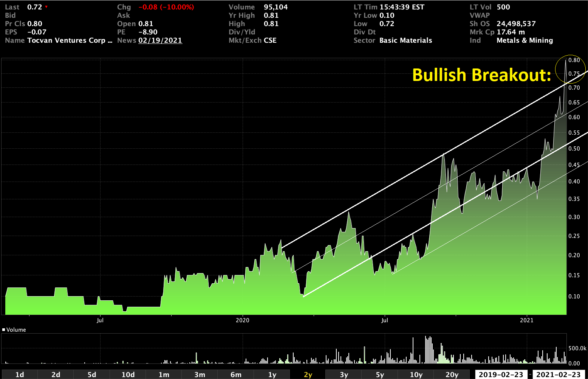The image size is (588, 379).
Task: Click the EPS value -0.07
Action: 37,32
